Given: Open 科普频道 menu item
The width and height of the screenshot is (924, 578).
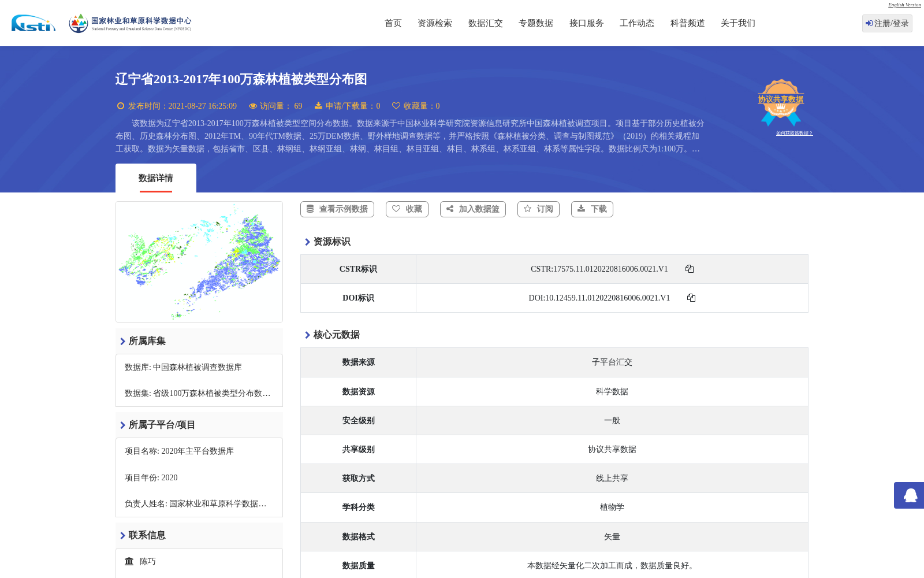Looking at the screenshot, I should (x=688, y=23).
